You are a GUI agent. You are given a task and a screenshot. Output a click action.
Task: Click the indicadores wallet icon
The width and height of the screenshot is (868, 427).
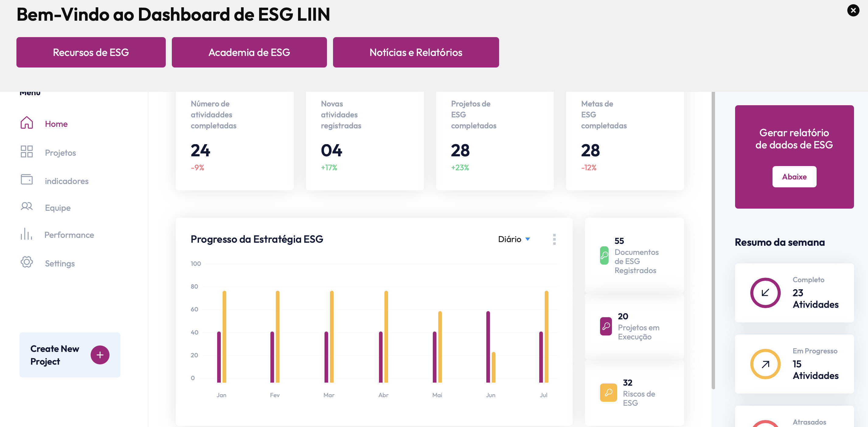point(27,180)
